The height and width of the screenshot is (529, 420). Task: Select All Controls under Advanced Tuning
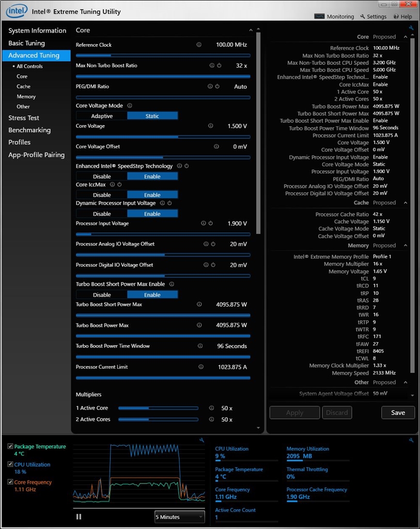[x=29, y=66]
